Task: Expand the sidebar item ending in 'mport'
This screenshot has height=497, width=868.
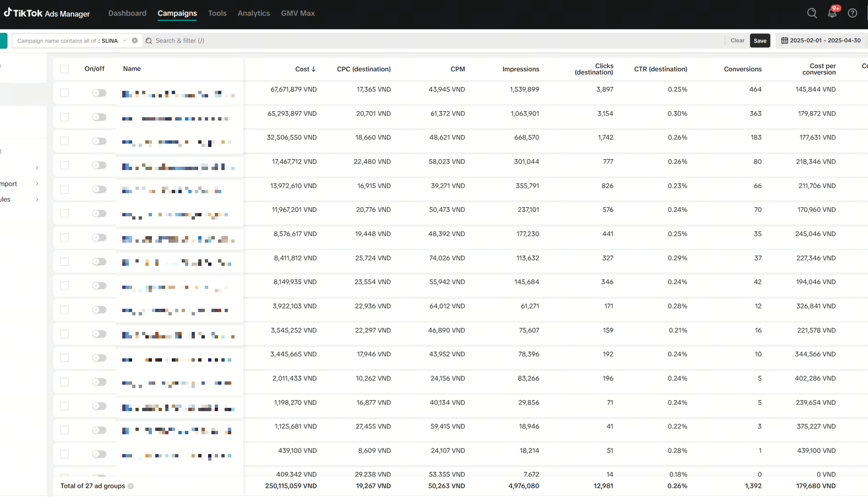Action: point(37,184)
